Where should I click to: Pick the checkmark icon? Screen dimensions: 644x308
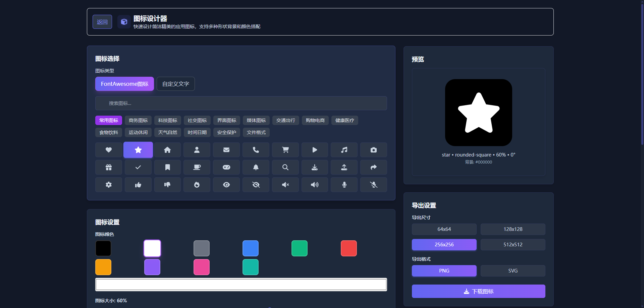(x=138, y=167)
